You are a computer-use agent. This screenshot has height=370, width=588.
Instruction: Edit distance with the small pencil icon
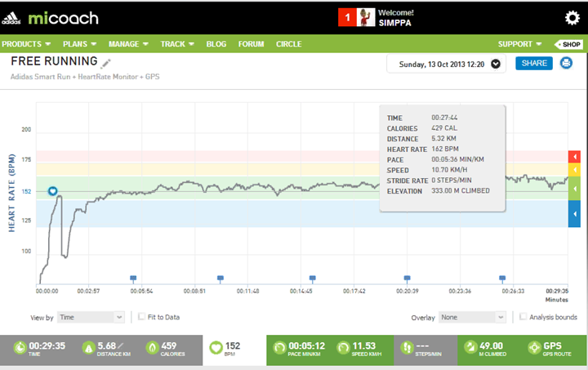point(121,345)
